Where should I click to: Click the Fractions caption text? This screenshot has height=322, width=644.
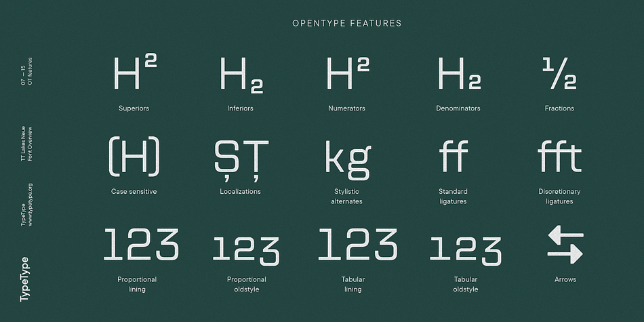point(559,108)
